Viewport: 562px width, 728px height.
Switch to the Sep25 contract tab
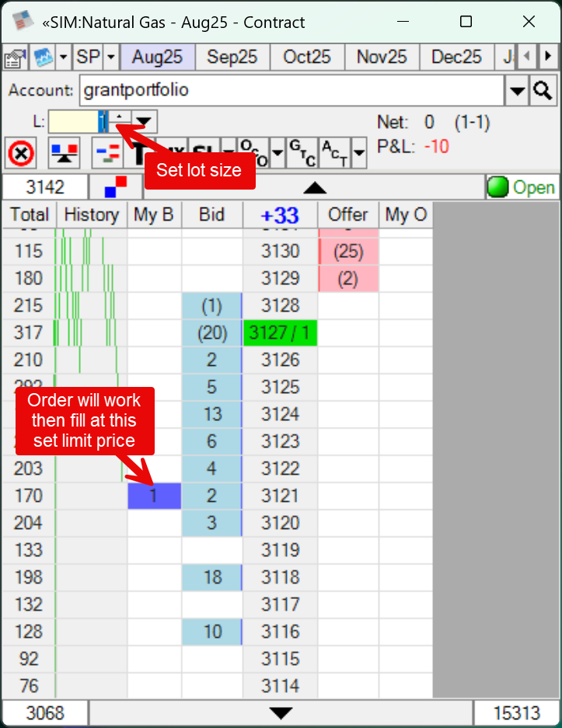pyautogui.click(x=232, y=57)
